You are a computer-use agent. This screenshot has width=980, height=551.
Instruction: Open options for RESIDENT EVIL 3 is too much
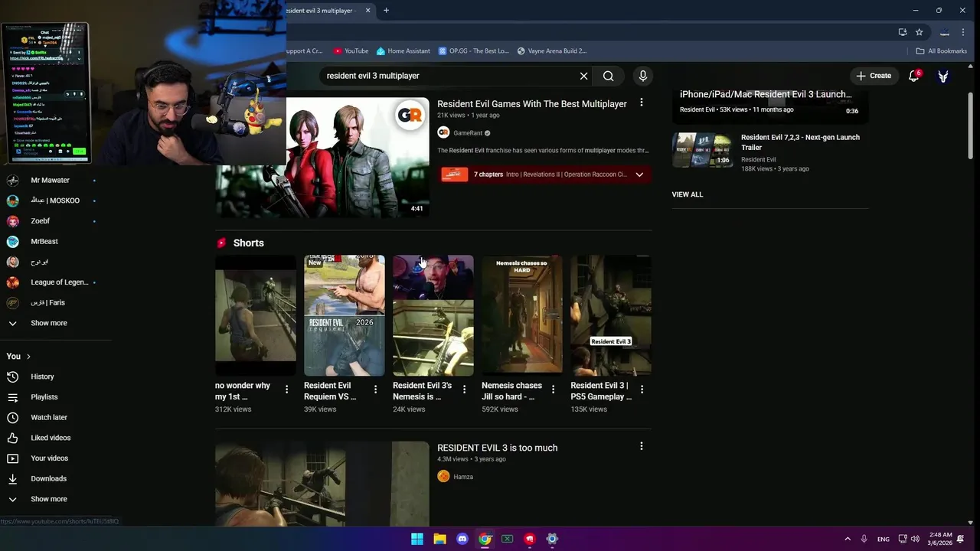tap(642, 446)
